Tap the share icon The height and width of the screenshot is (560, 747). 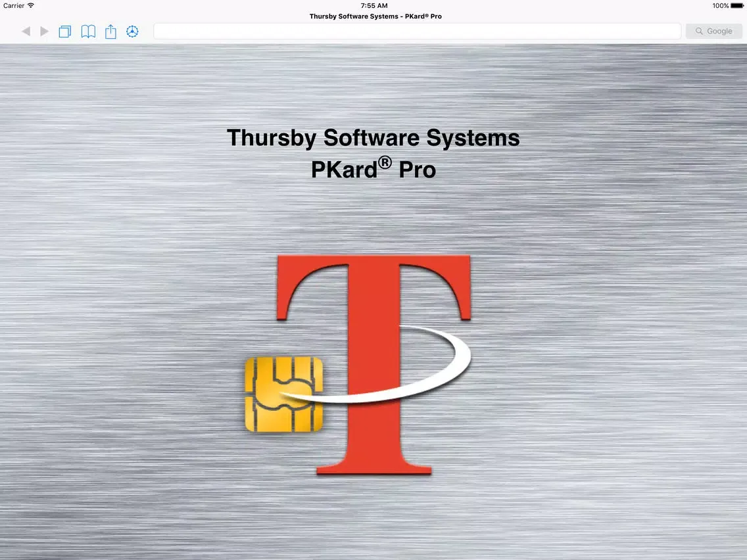(110, 32)
